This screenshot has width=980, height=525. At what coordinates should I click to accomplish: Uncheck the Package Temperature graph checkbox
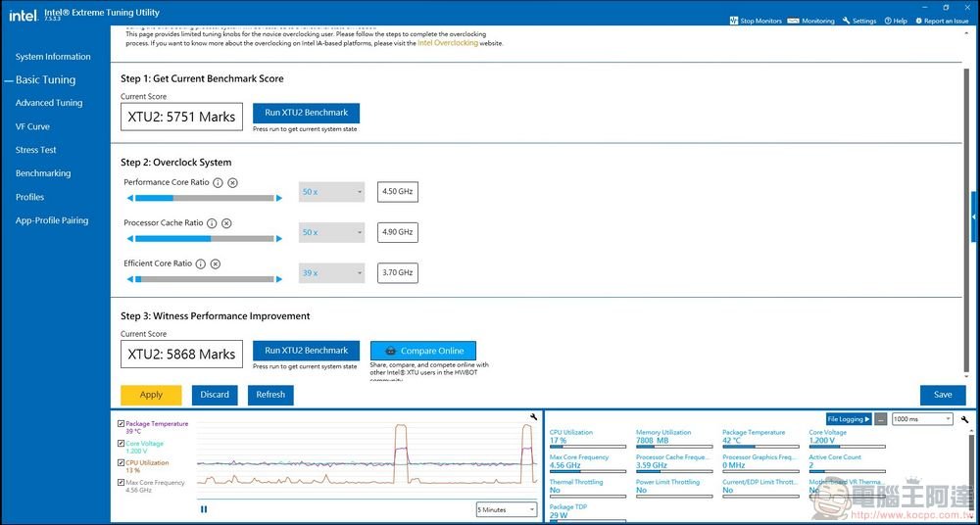pos(122,424)
